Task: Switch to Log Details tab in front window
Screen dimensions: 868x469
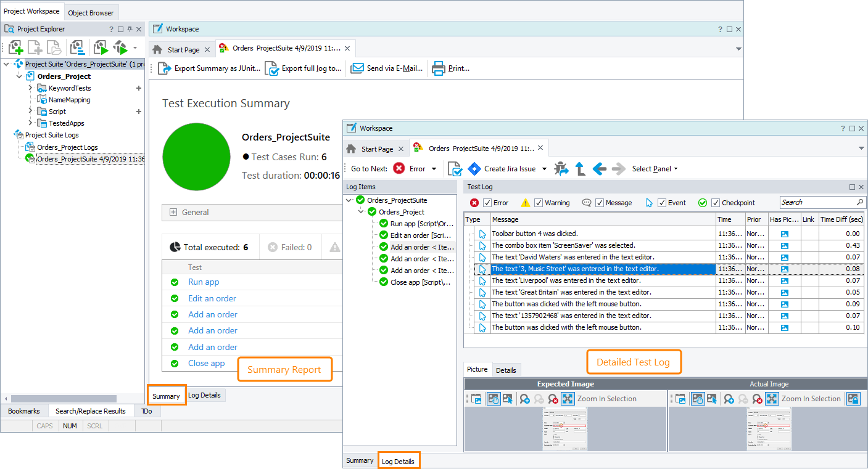Action: (398, 461)
